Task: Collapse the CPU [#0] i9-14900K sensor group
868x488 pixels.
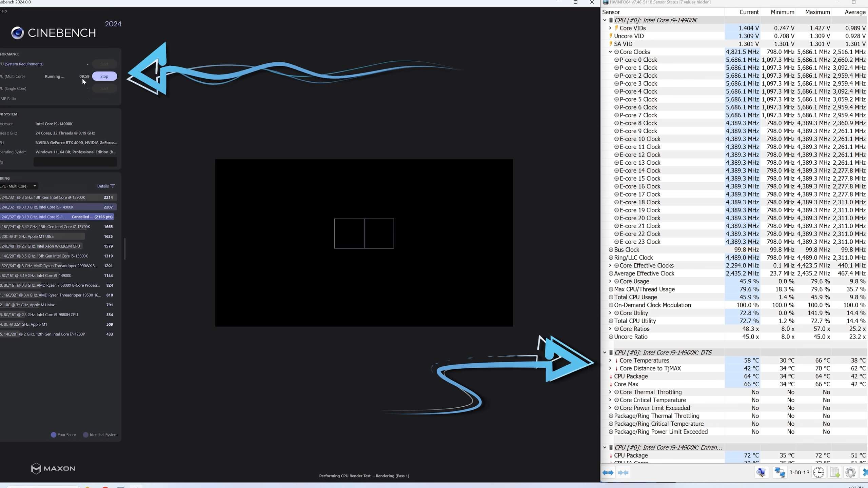Action: point(605,20)
